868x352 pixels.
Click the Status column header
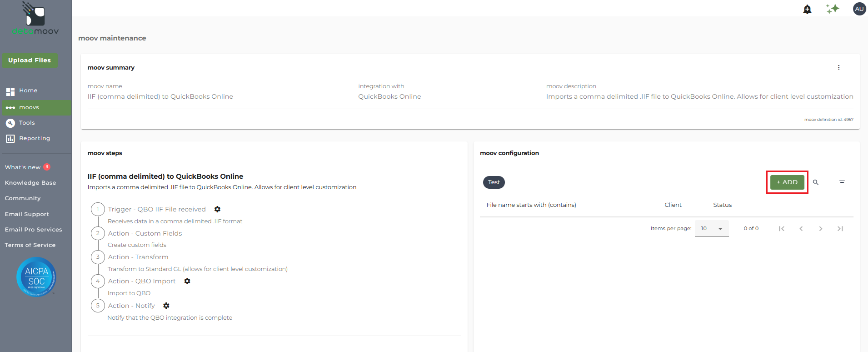722,205
